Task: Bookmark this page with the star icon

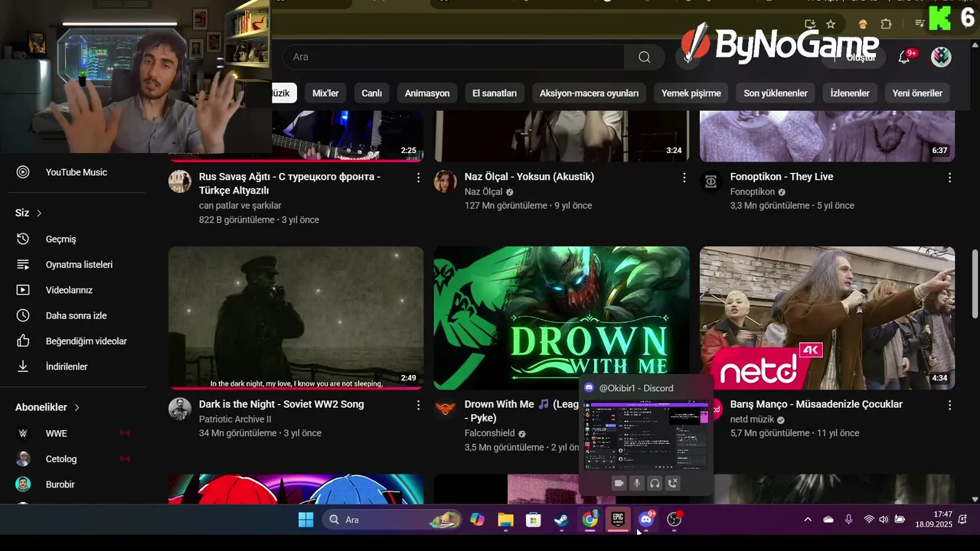Action: click(x=831, y=24)
